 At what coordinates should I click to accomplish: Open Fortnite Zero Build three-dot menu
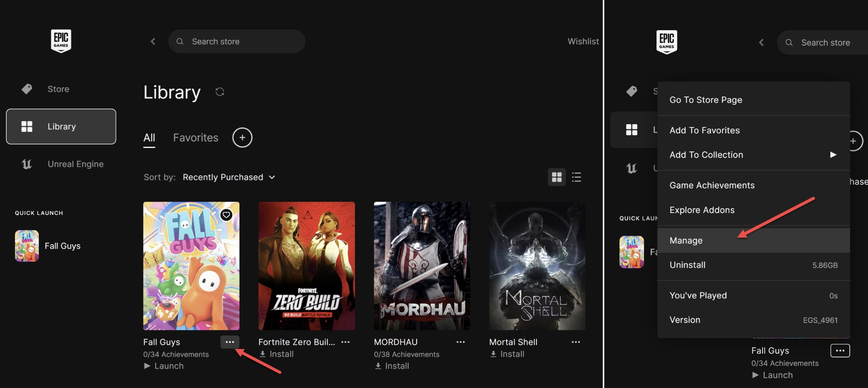pos(345,342)
